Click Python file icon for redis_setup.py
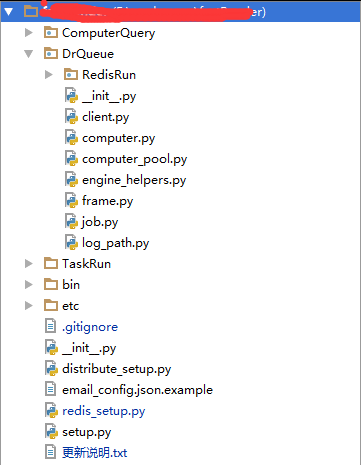 click(x=51, y=411)
